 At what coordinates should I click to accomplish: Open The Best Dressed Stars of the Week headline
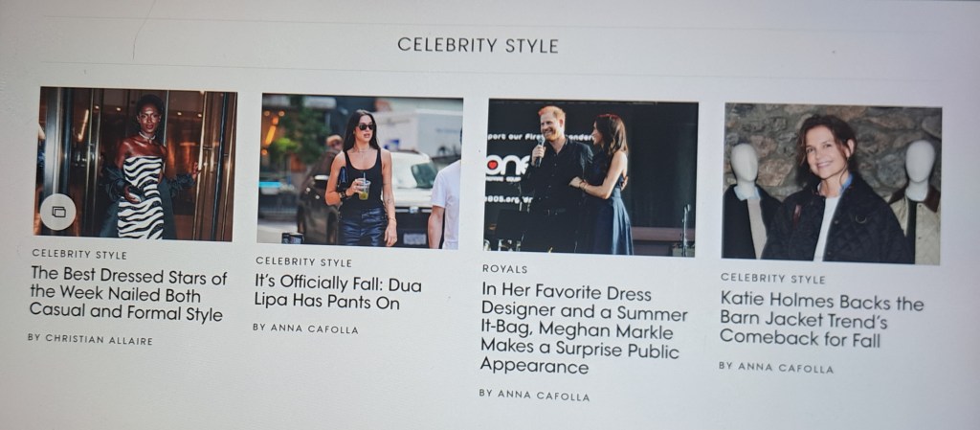click(x=128, y=294)
